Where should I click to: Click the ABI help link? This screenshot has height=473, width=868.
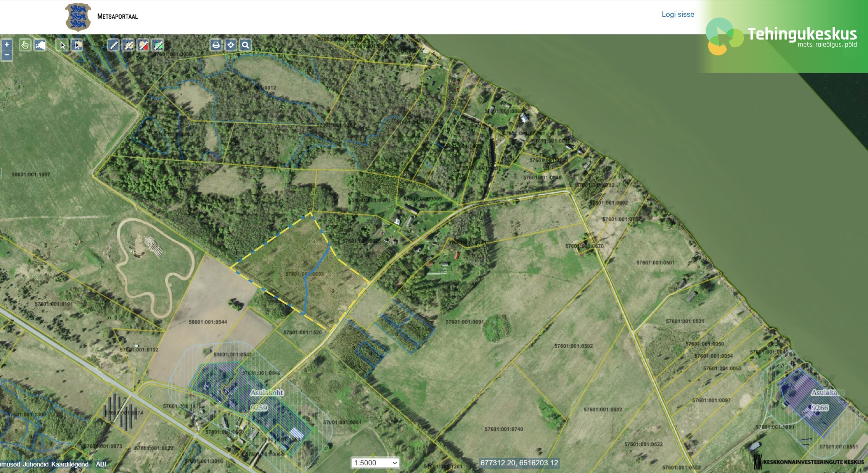pos(101,464)
